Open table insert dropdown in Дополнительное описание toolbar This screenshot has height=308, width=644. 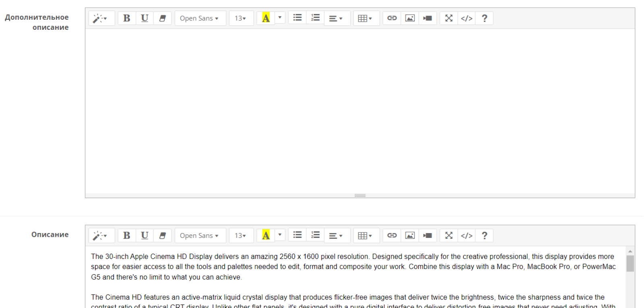pyautogui.click(x=366, y=18)
